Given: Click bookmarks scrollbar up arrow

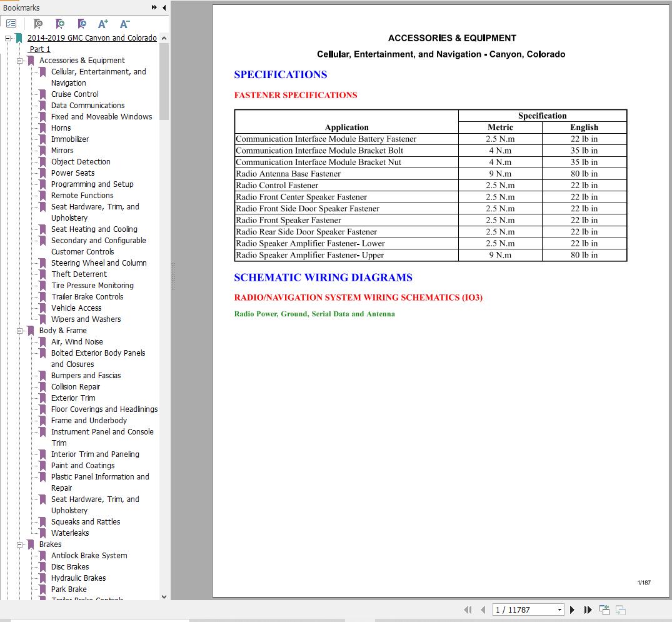Looking at the screenshot, I should [x=164, y=38].
